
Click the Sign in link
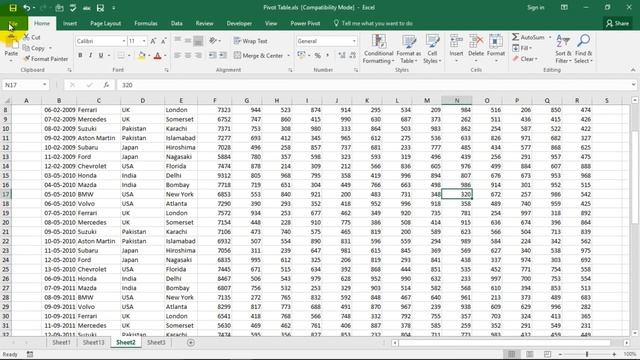coord(536,7)
